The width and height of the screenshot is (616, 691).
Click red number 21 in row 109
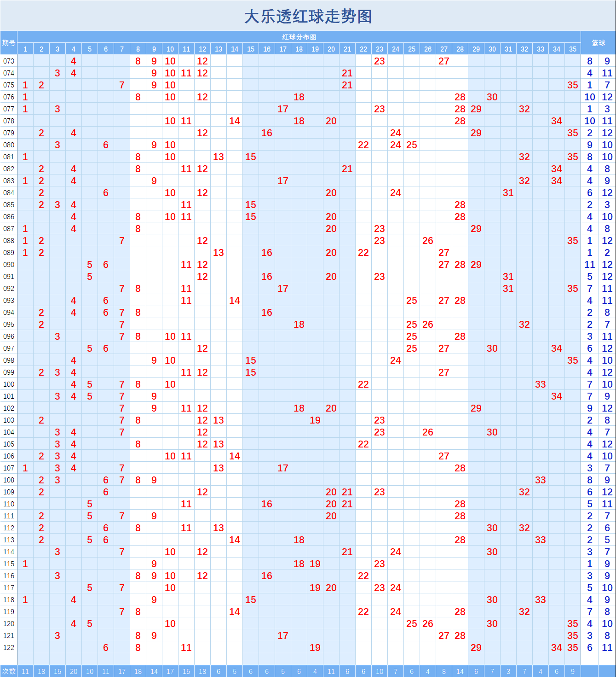(x=347, y=492)
